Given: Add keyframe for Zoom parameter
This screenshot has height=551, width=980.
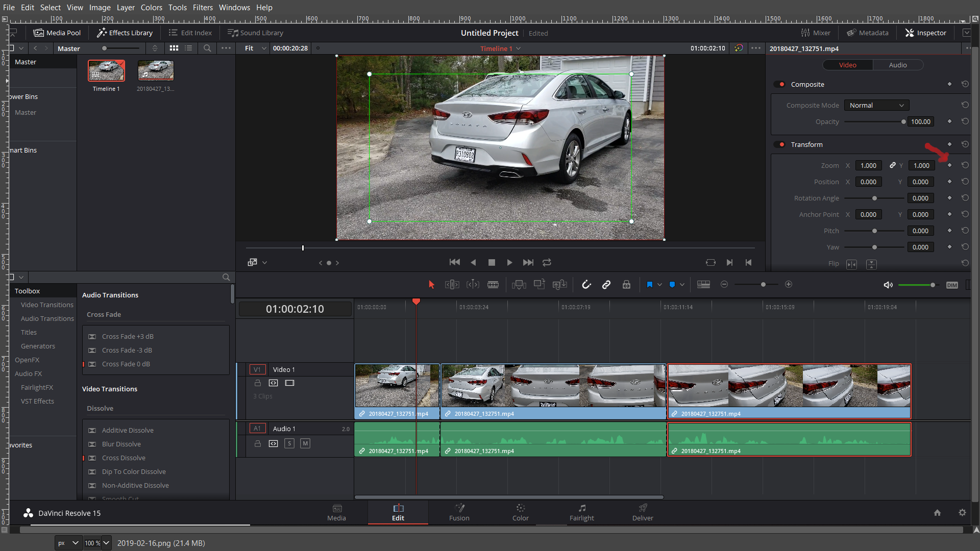Looking at the screenshot, I should pos(949,165).
